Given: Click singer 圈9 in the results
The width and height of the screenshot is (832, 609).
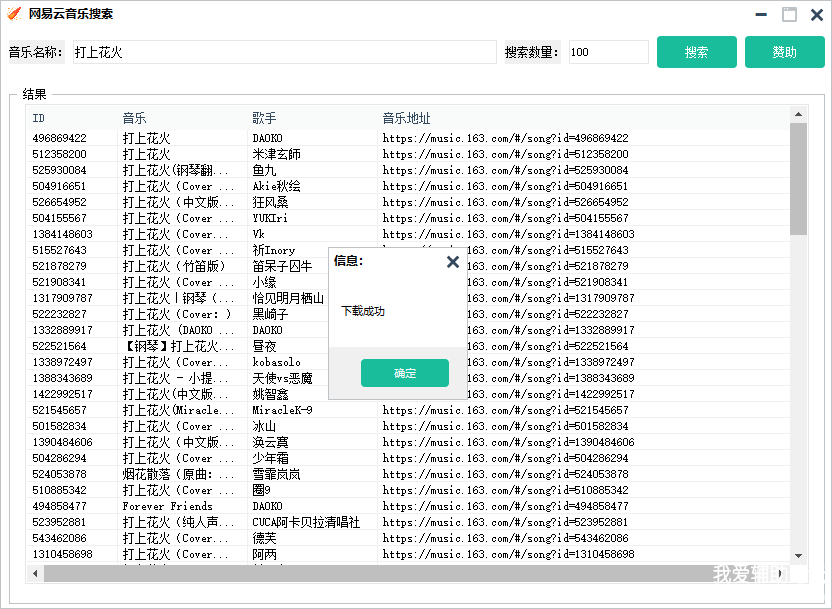Looking at the screenshot, I should click(262, 490).
